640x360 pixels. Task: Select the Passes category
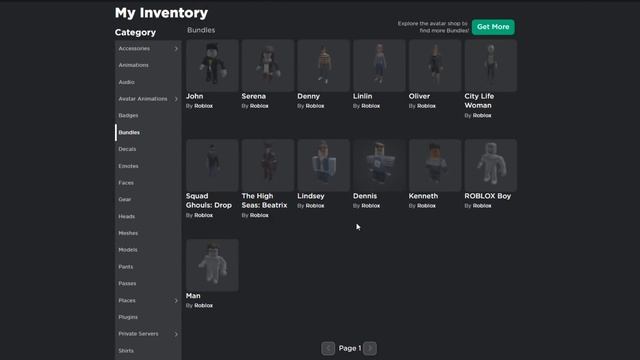(x=148, y=283)
